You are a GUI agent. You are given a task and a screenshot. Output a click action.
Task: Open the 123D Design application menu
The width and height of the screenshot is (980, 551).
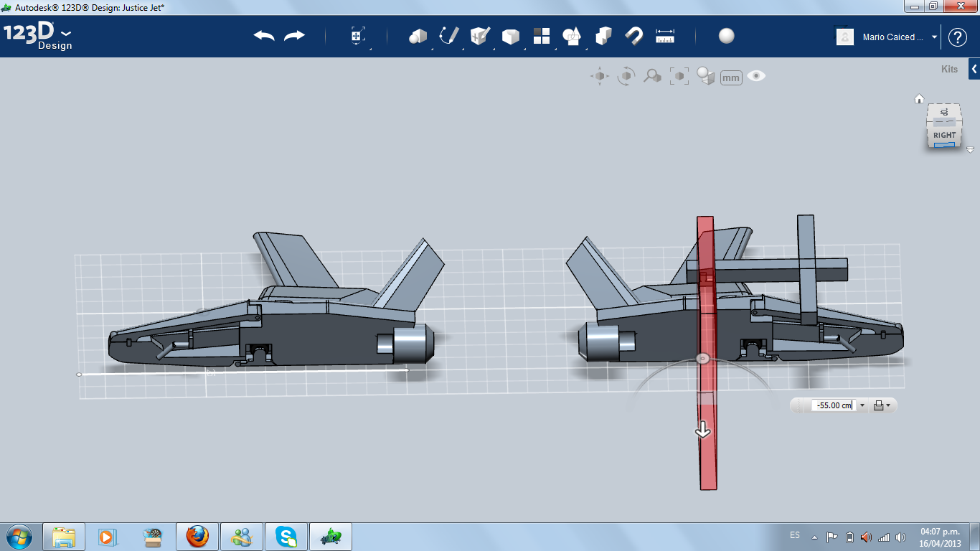coord(38,36)
